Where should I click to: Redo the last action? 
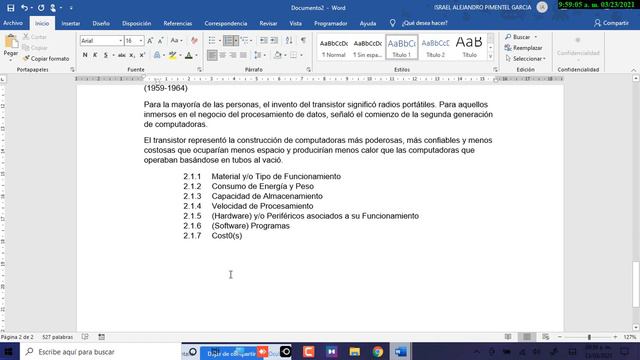click(x=41, y=8)
